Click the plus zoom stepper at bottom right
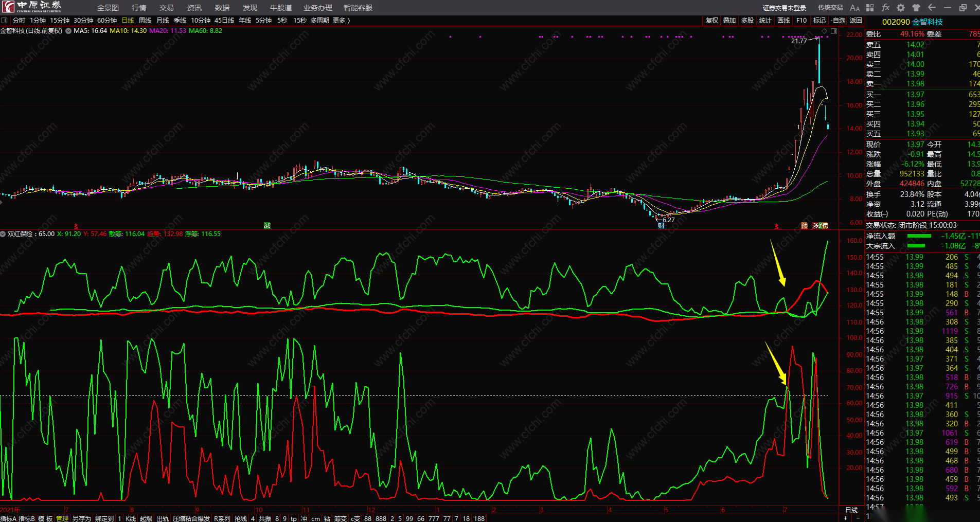 (x=845, y=518)
